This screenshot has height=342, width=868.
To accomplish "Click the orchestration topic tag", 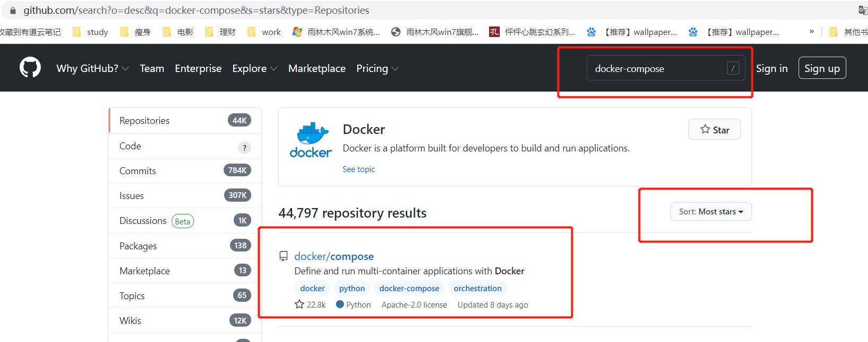I will click(x=477, y=289).
